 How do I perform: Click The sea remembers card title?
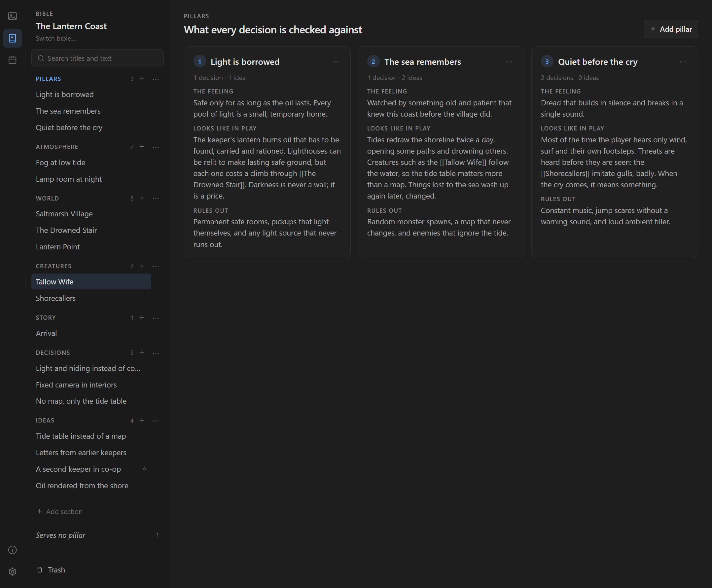click(422, 62)
